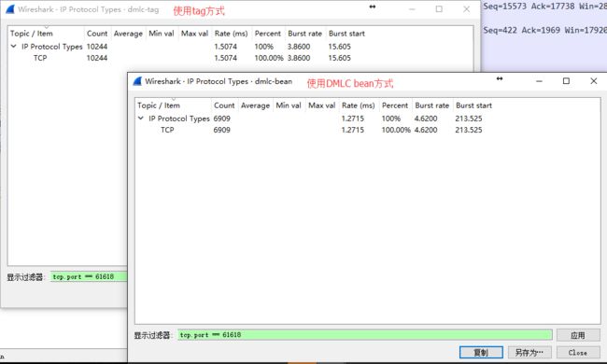The height and width of the screenshot is (364, 607).
Task: Sort by Count column in dmlc-bean window
Action: click(224, 105)
